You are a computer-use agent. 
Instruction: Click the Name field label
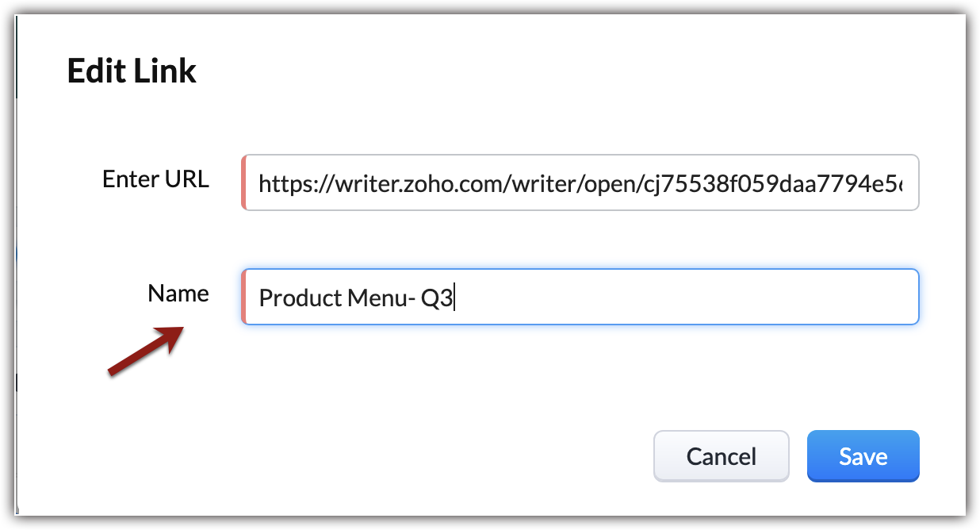[178, 294]
